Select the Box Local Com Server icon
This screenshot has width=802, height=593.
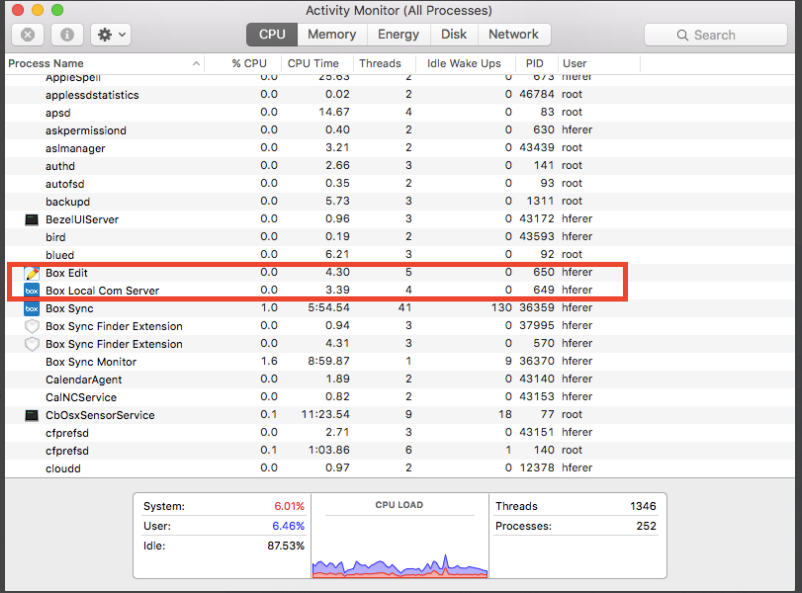pyautogui.click(x=32, y=291)
